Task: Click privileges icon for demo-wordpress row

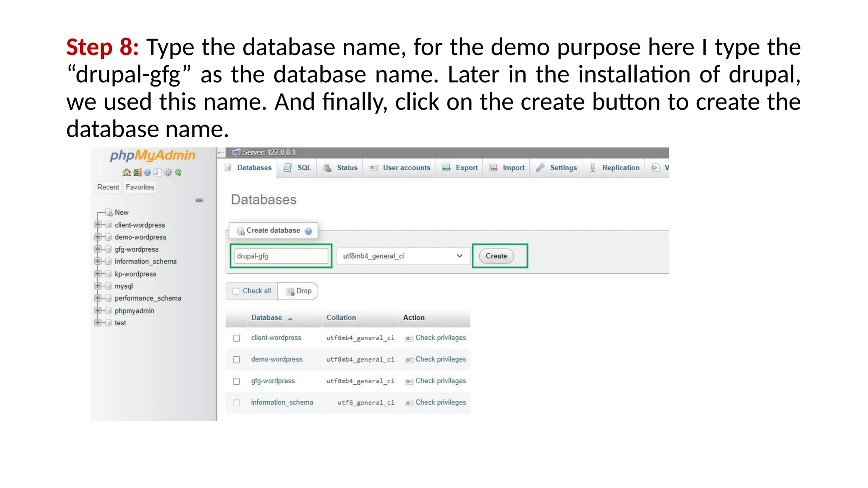Action: (409, 360)
